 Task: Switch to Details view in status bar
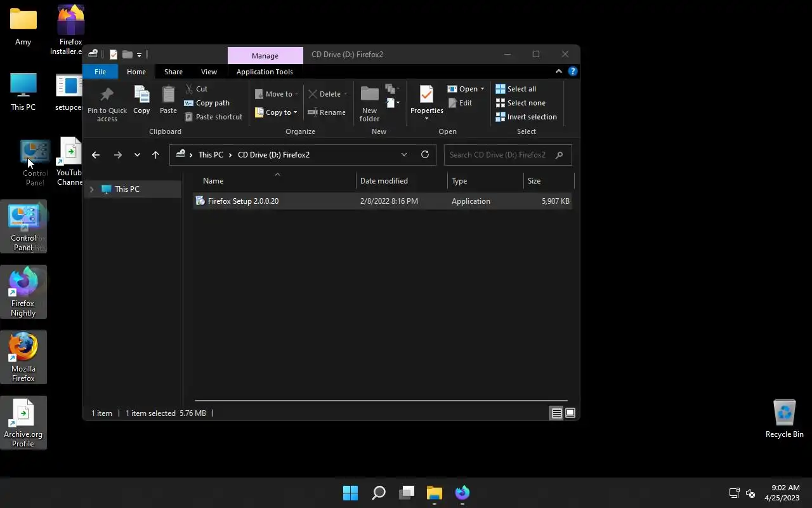pos(556,413)
